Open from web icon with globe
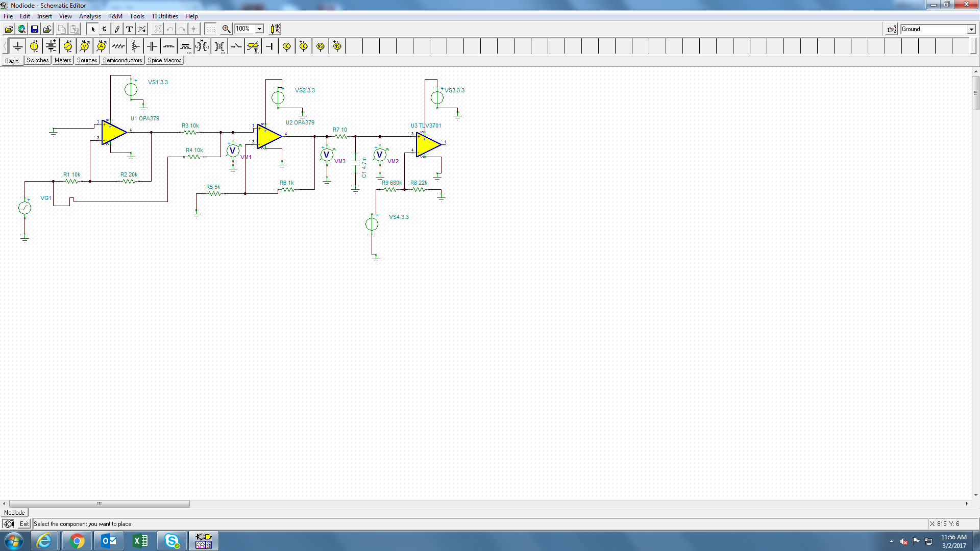The image size is (980, 551). pos(21,29)
